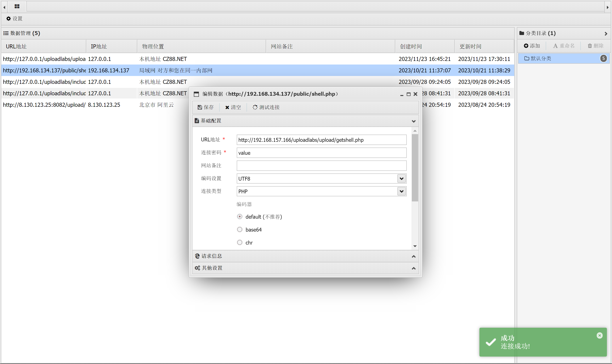Run 测试连接 test connection

pyautogui.click(x=266, y=107)
